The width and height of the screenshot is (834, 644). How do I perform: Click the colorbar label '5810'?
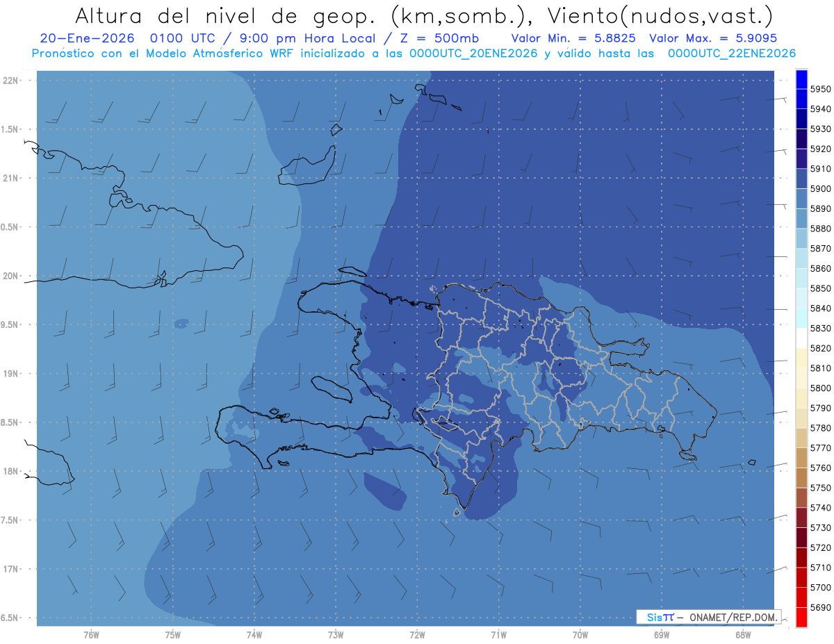[820, 368]
